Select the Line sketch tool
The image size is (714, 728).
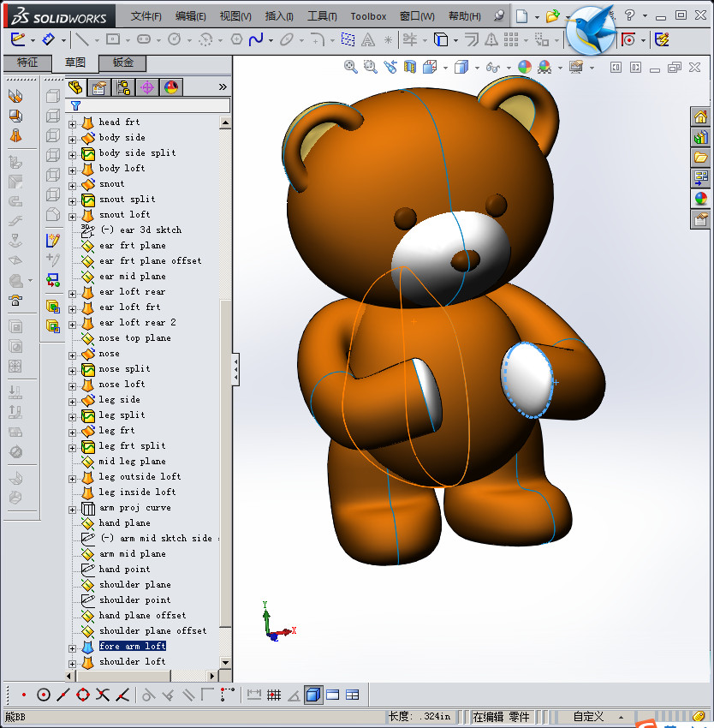83,40
